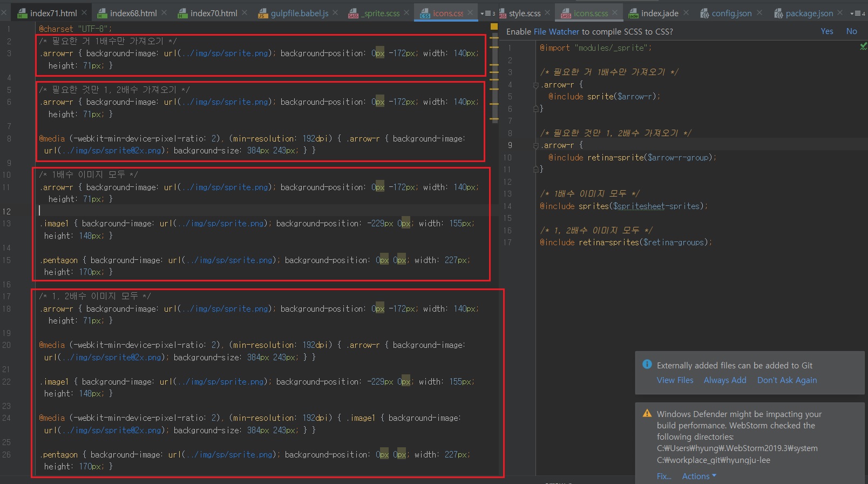Close the index.jade tab
Viewport: 868px width, 484px height.
[686, 12]
